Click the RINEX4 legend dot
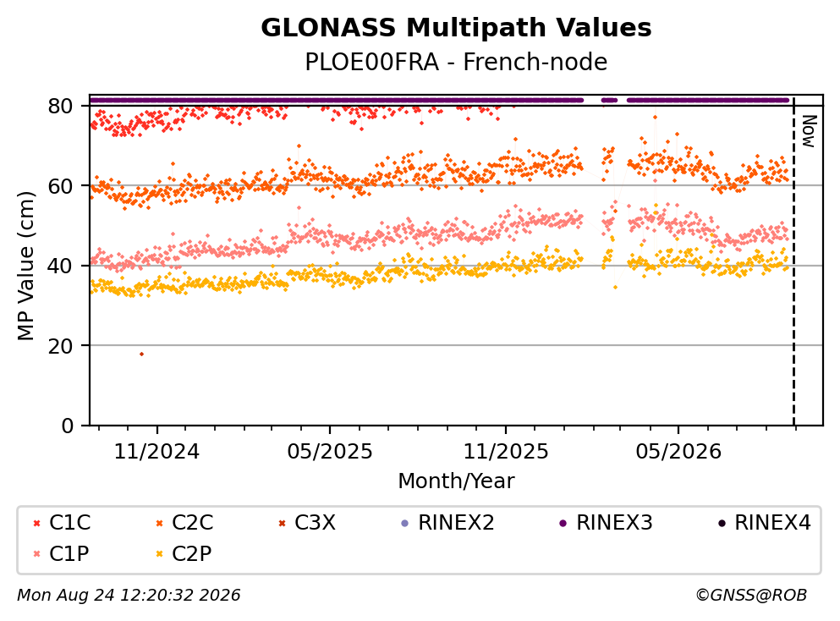The image size is (840, 621). pos(722,524)
